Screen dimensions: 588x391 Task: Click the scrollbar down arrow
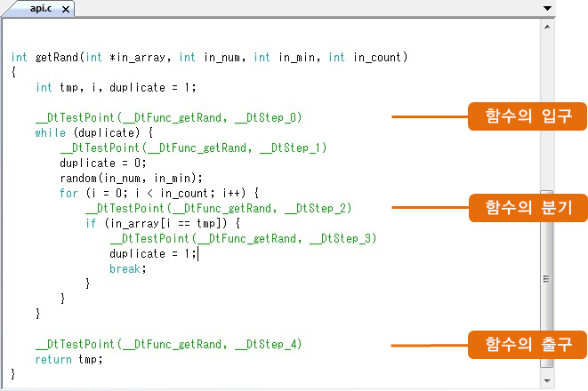(547, 381)
